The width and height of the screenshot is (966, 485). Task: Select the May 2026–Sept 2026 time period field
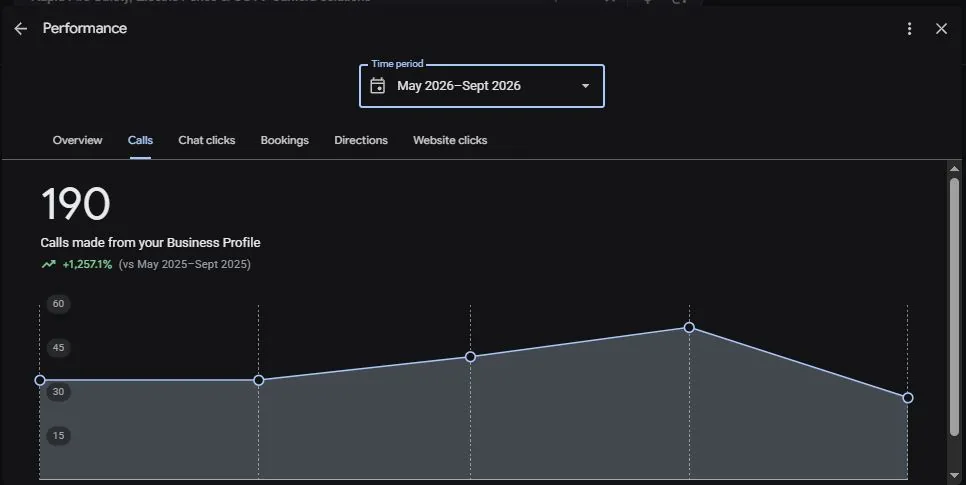[x=482, y=86]
